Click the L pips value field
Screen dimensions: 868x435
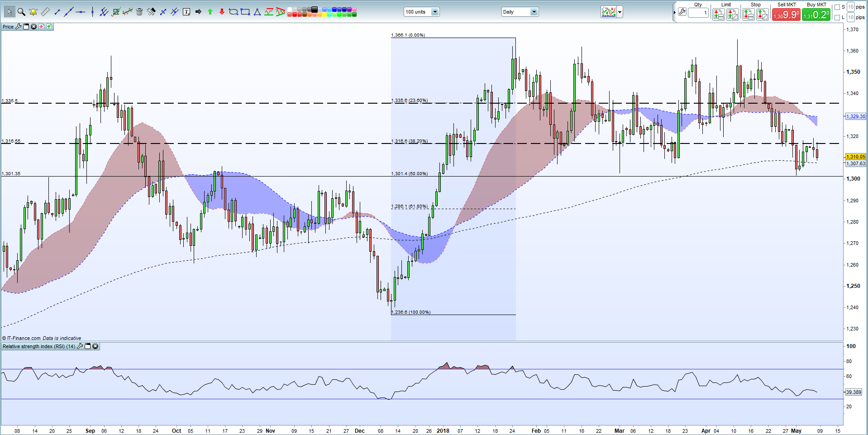tap(851, 17)
